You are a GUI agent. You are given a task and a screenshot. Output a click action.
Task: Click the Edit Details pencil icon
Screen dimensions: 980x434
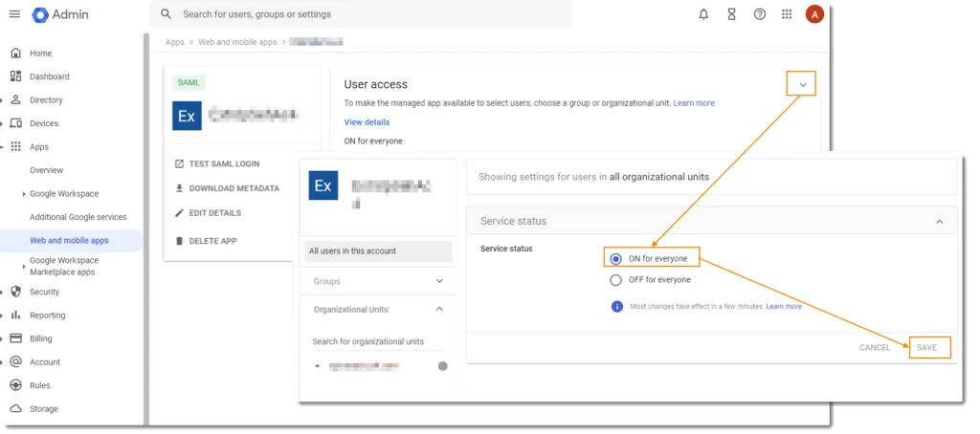[x=179, y=213]
